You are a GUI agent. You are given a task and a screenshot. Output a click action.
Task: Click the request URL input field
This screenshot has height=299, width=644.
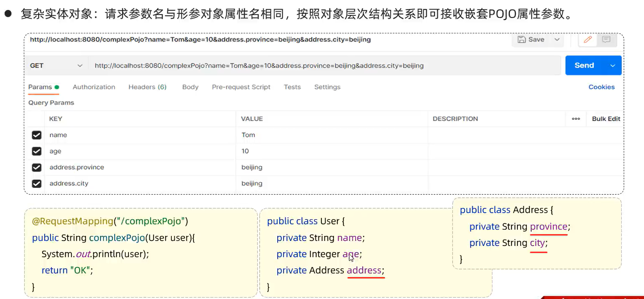(324, 66)
